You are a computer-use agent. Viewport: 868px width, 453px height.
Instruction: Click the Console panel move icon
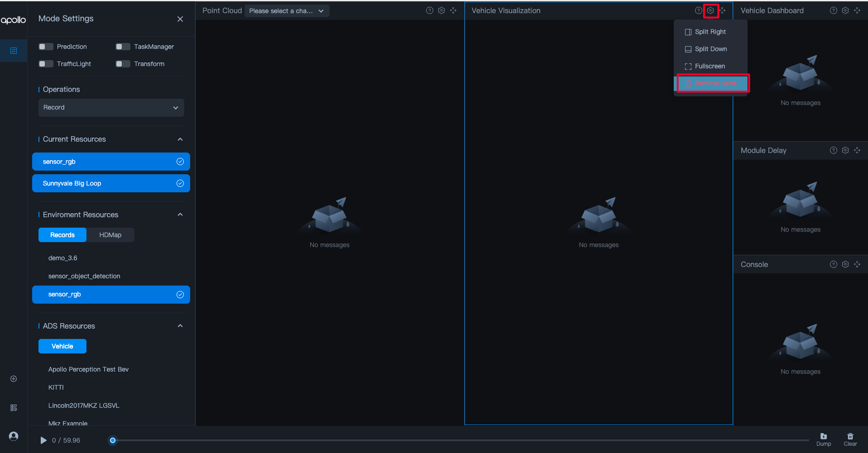(x=857, y=264)
